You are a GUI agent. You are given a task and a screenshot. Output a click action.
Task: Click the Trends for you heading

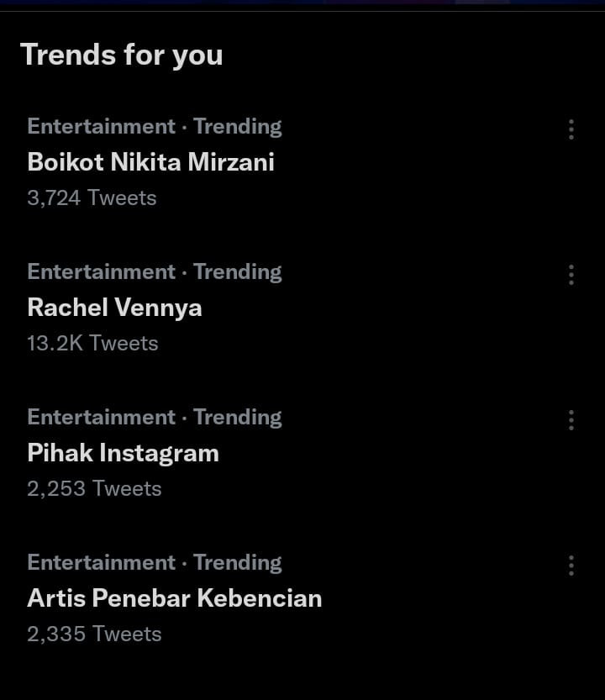[122, 55]
